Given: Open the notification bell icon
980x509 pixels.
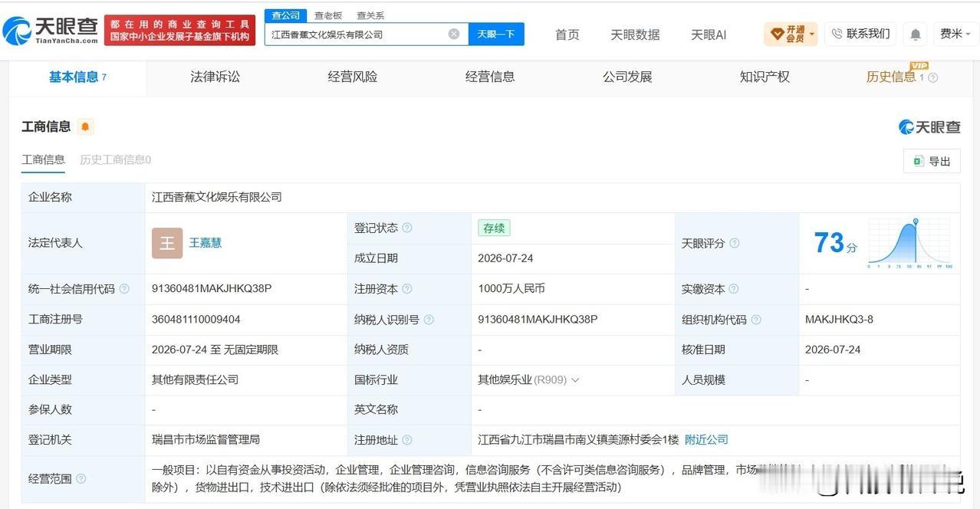Looking at the screenshot, I should 916,34.
